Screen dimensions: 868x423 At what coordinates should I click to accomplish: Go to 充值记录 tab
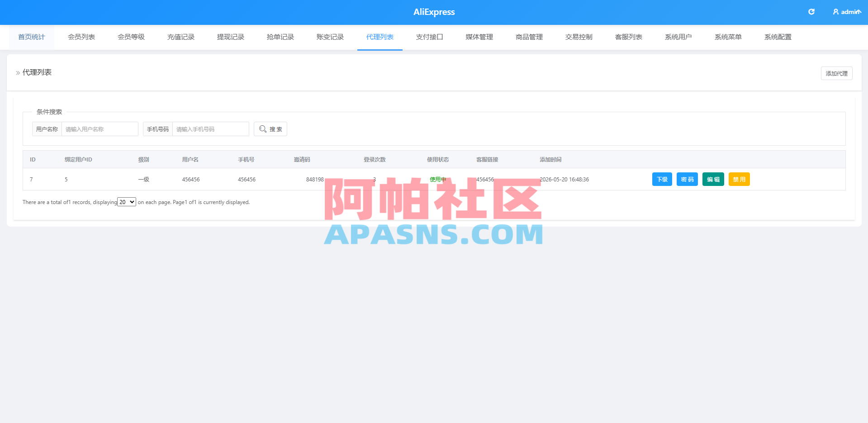[x=181, y=37]
